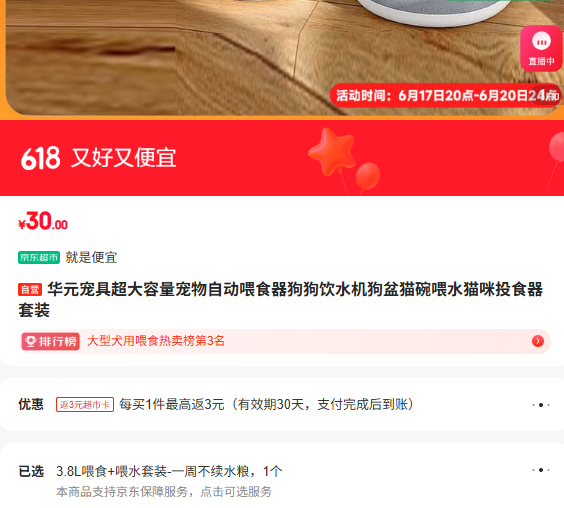Expand 优惠 details with three-dot icon
This screenshot has height=508, width=564.
541,405
